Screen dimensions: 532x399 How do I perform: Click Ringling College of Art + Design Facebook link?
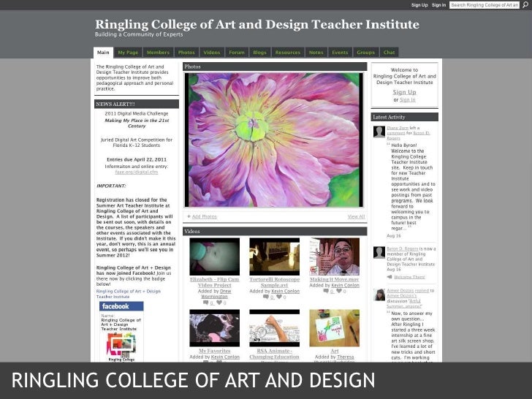pyautogui.click(x=129, y=294)
